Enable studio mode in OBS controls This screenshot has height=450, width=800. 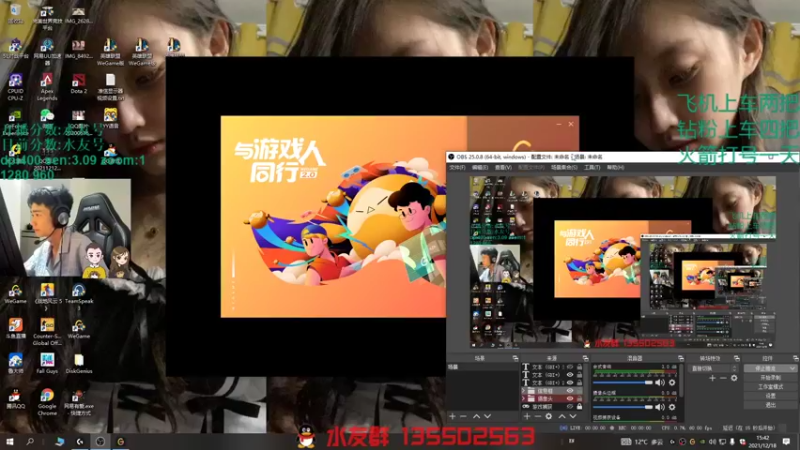(770, 387)
